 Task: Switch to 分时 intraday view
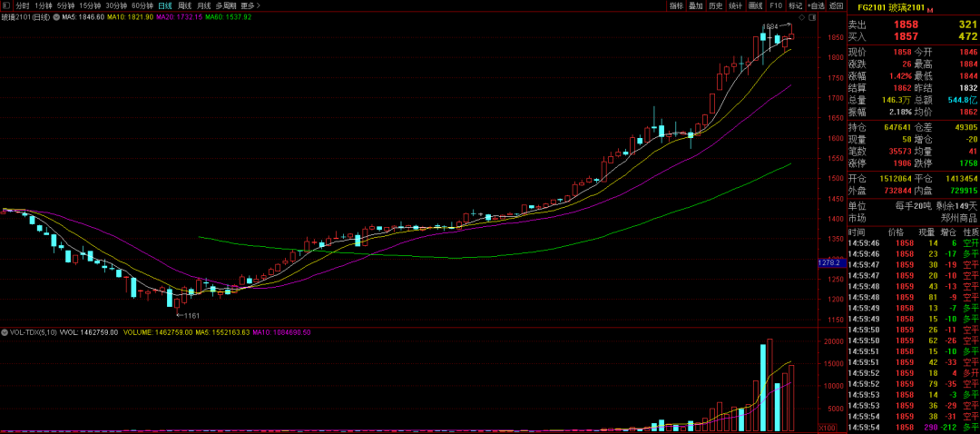tap(23, 5)
